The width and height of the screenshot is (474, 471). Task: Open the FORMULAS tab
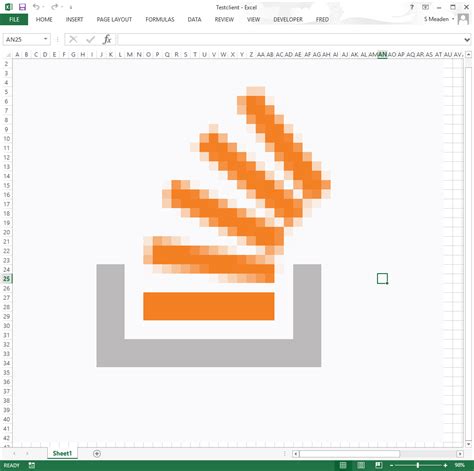click(160, 20)
